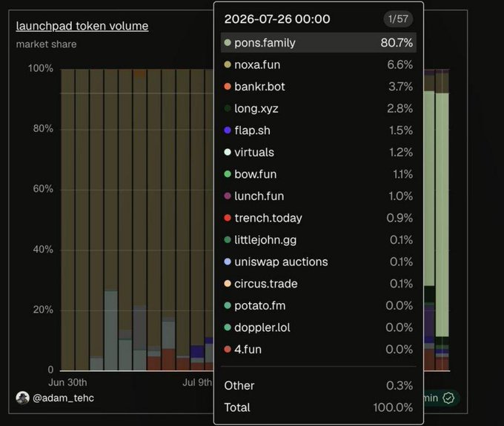Click the 2026-07-26 00:00 timestamp header
The image size is (504, 426).
click(x=277, y=19)
